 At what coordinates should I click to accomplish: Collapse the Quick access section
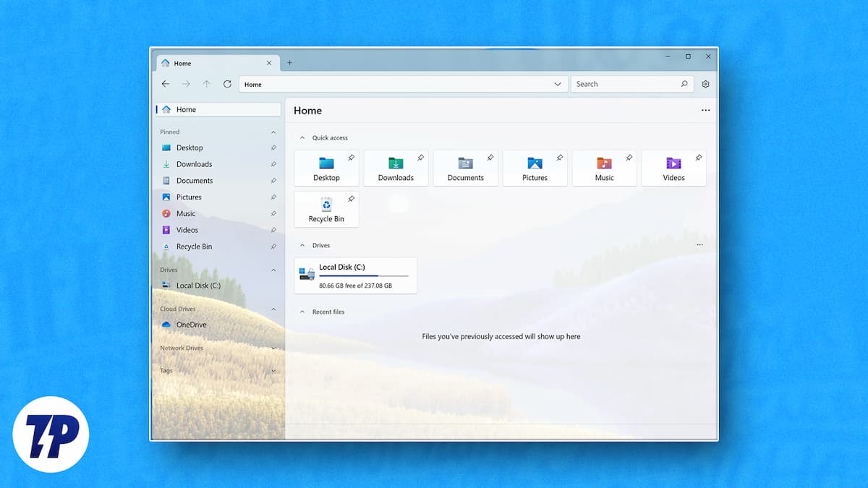(302, 137)
